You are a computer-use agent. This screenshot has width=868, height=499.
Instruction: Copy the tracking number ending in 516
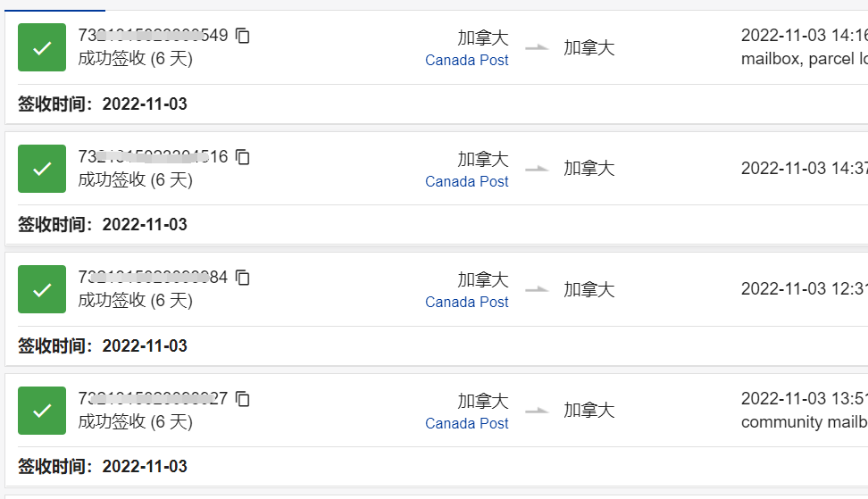coord(243,157)
